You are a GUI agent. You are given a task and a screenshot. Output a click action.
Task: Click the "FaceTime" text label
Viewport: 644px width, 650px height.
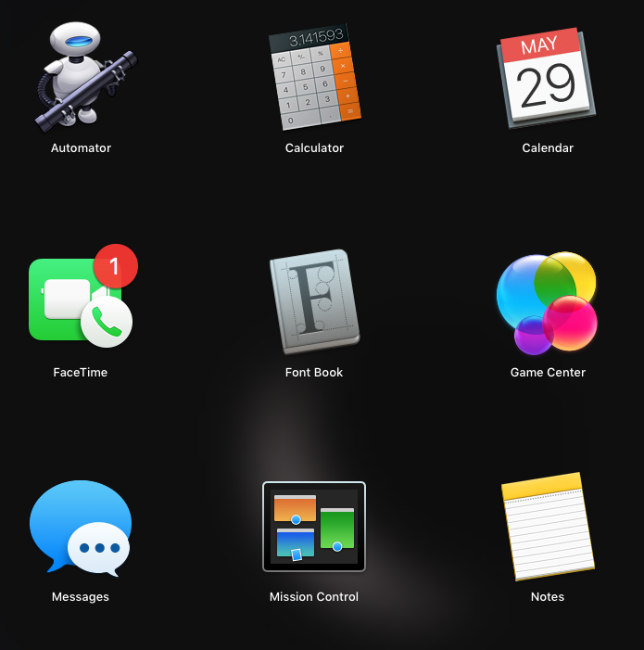(x=81, y=373)
